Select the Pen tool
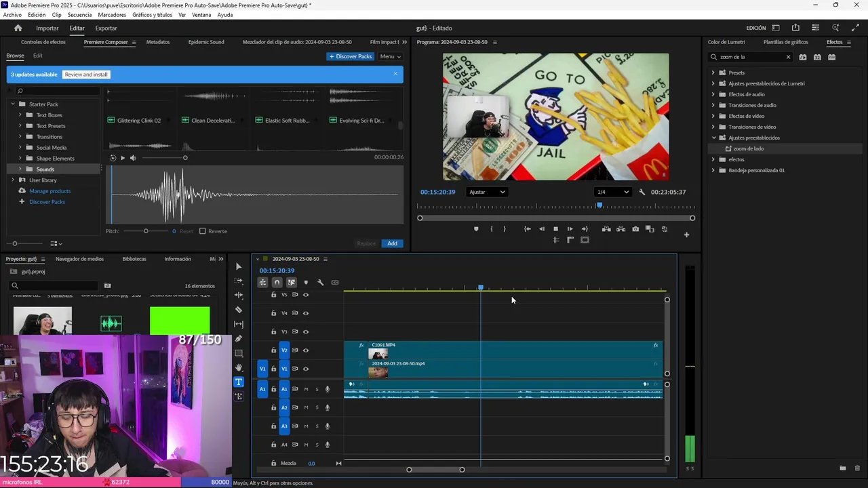The height and width of the screenshot is (488, 868). coord(239,339)
